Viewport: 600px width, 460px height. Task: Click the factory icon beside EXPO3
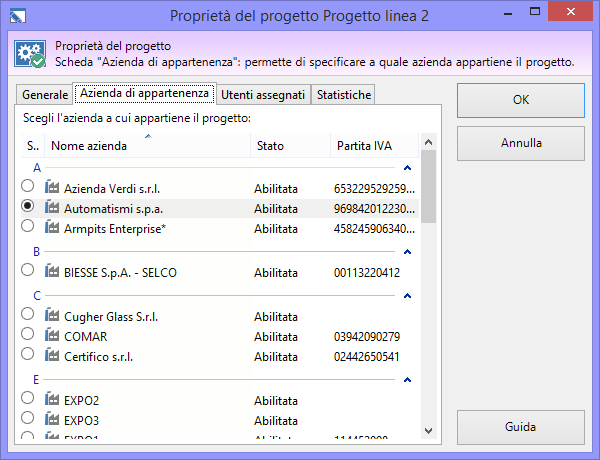click(52, 419)
